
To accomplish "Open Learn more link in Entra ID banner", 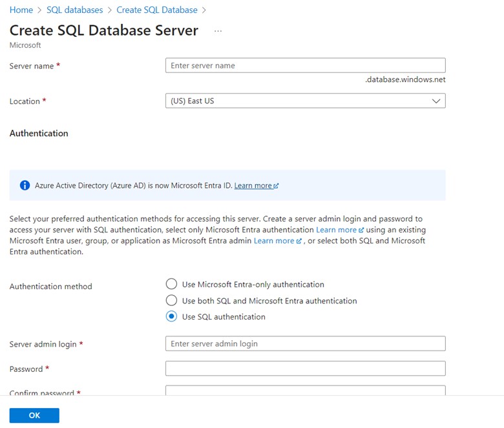I will (x=253, y=186).
